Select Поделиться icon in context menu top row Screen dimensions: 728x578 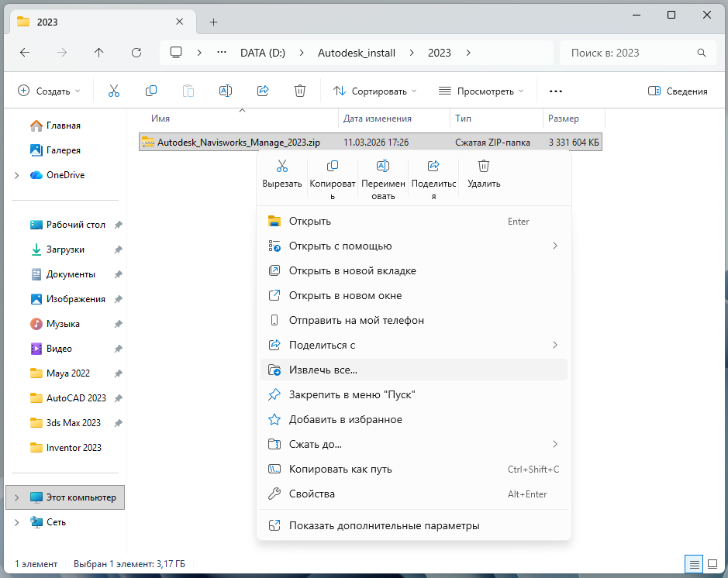[433, 180]
